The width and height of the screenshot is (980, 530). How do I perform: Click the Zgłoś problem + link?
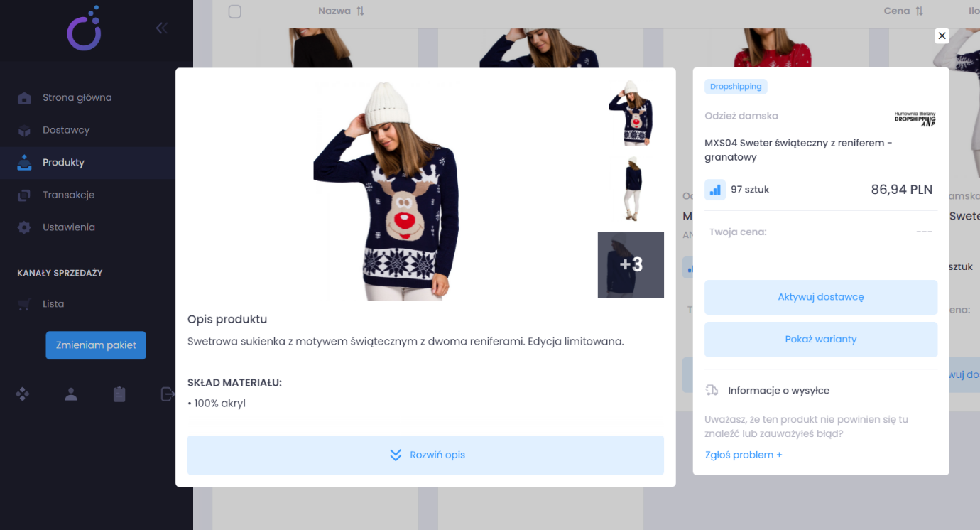(744, 455)
